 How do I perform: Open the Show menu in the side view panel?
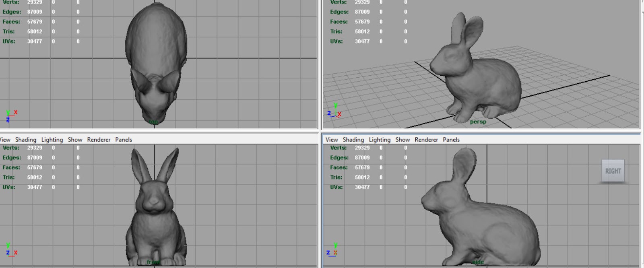[402, 140]
